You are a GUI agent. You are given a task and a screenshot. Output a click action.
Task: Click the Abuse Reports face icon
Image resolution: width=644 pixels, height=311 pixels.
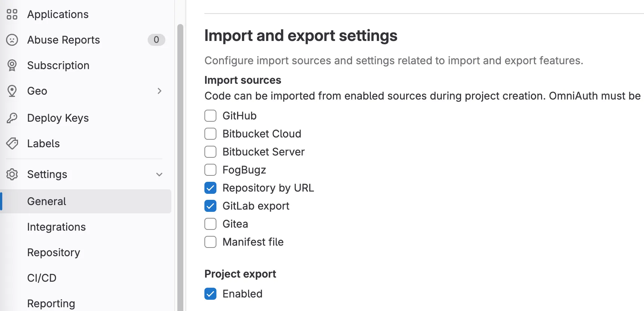coord(12,40)
